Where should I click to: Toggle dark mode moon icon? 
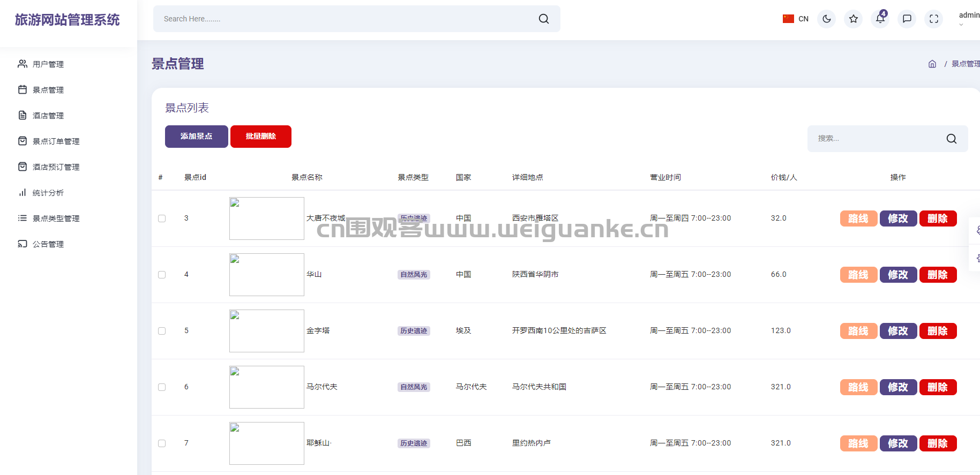pyautogui.click(x=826, y=19)
